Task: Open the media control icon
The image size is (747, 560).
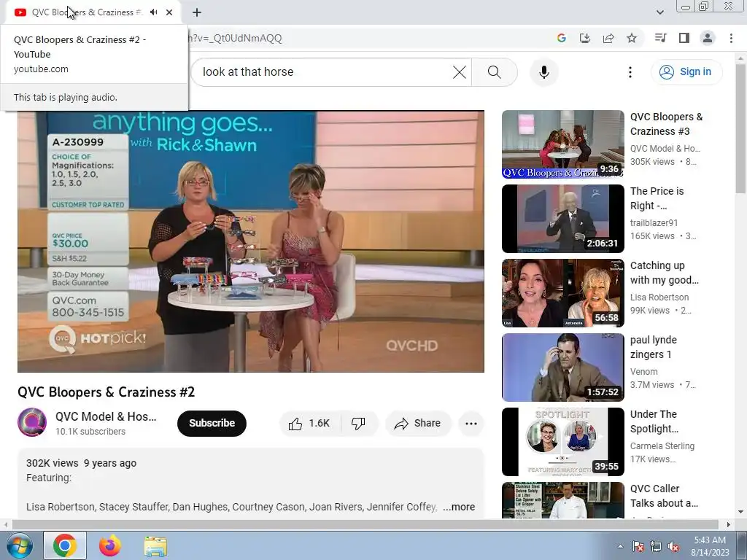Action: pos(660,38)
